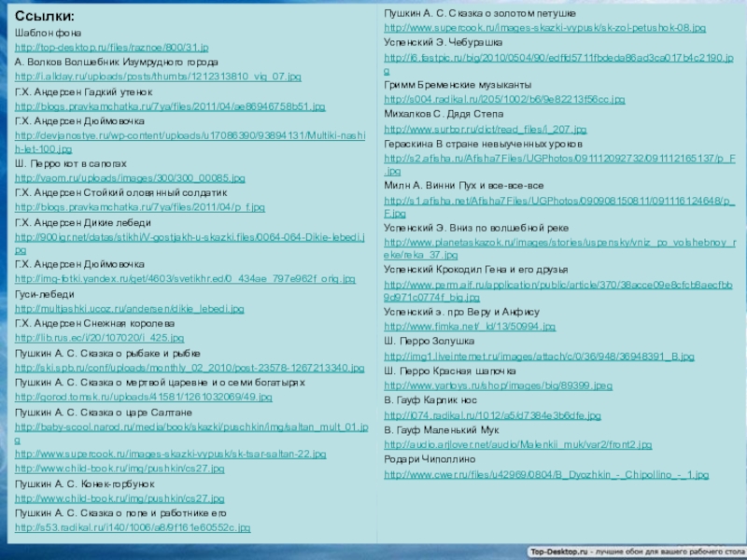Select 'Сказка о попе и работнике его' line

(153, 513)
